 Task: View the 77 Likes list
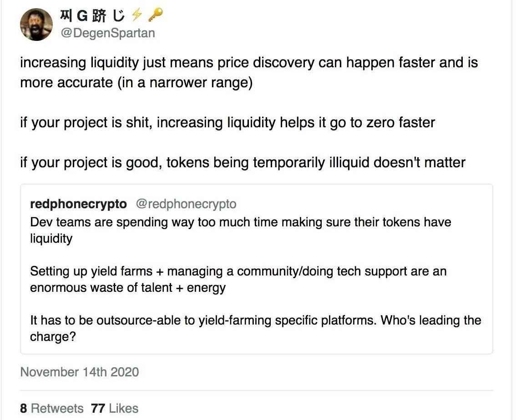pos(115,408)
